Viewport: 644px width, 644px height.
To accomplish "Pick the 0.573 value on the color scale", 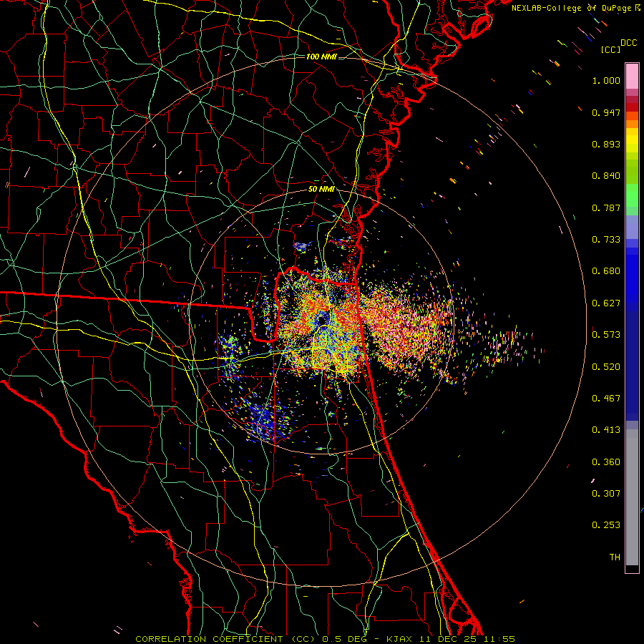I will (606, 335).
